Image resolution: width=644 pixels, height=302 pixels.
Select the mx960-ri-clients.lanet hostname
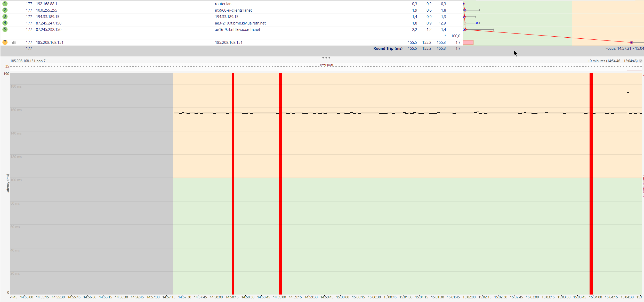(233, 10)
